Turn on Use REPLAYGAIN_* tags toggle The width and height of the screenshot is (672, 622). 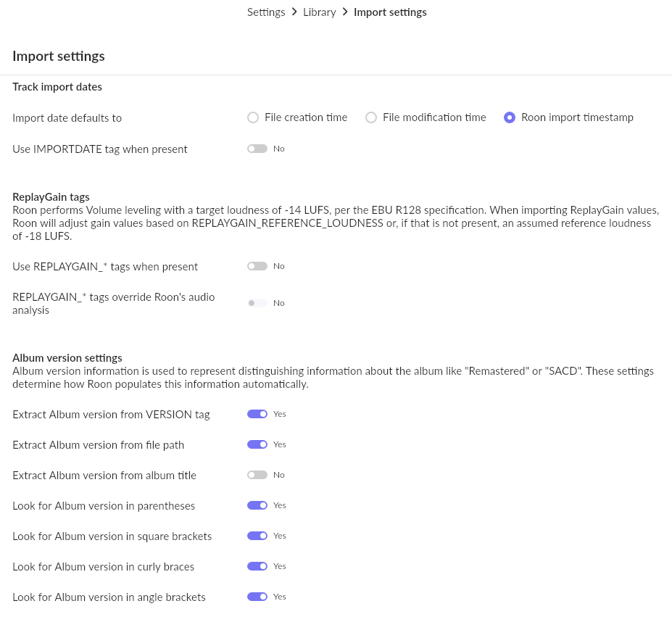pyautogui.click(x=257, y=266)
